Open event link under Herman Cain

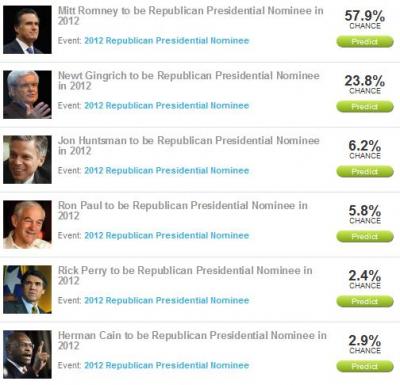(167, 366)
